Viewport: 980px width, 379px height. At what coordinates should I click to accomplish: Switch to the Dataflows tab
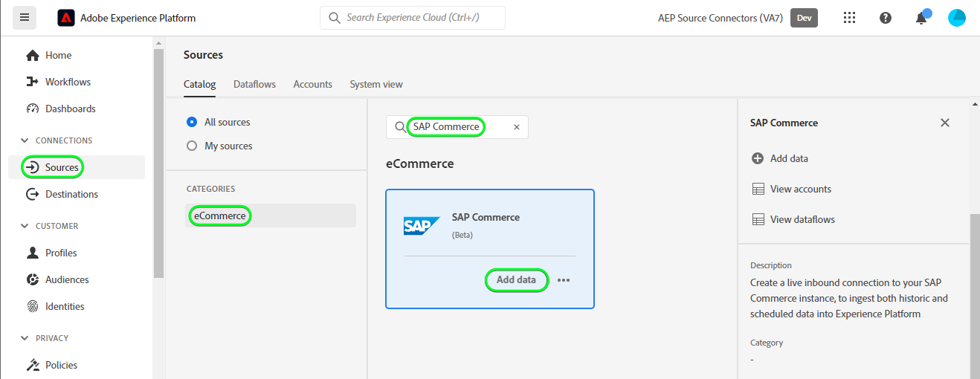pos(254,84)
